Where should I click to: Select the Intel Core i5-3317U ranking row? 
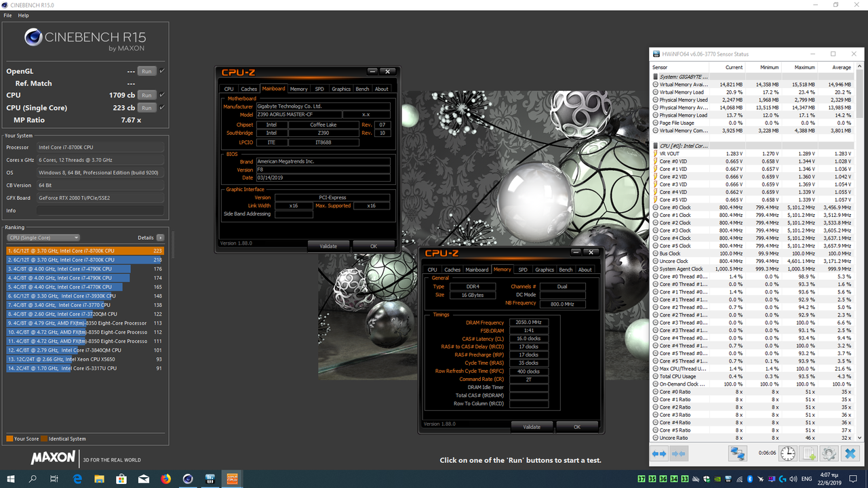point(85,368)
